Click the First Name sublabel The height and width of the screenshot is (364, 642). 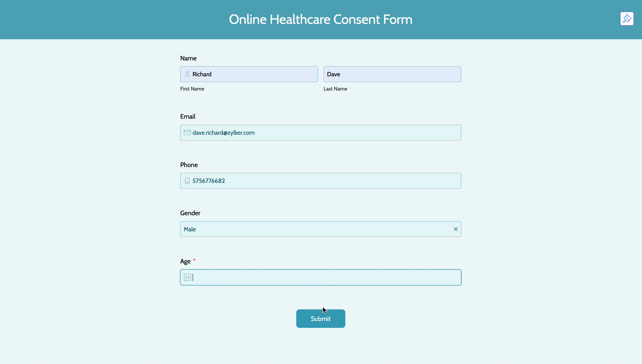coord(192,89)
